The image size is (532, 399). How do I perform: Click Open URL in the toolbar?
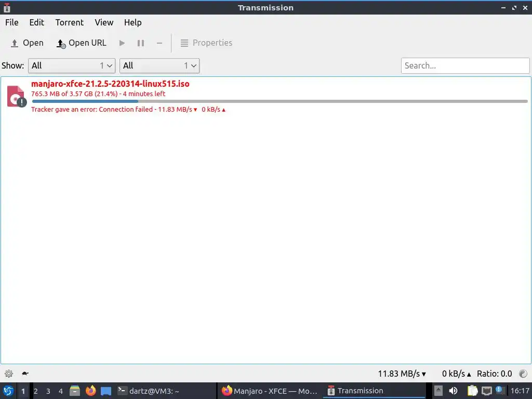pos(82,43)
